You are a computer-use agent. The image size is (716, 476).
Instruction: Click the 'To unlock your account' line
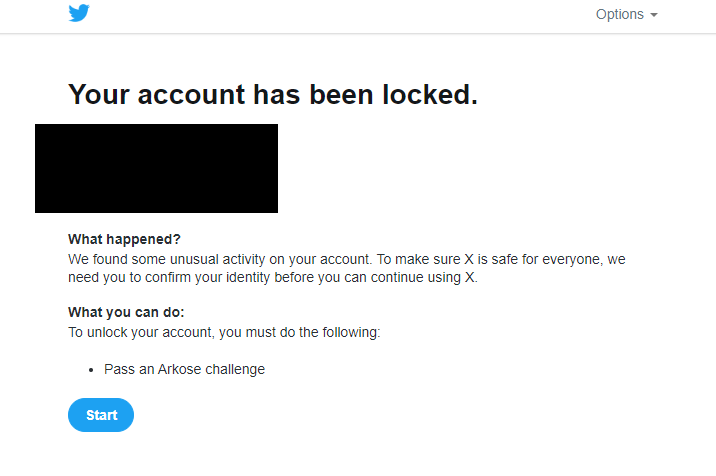[x=224, y=332]
